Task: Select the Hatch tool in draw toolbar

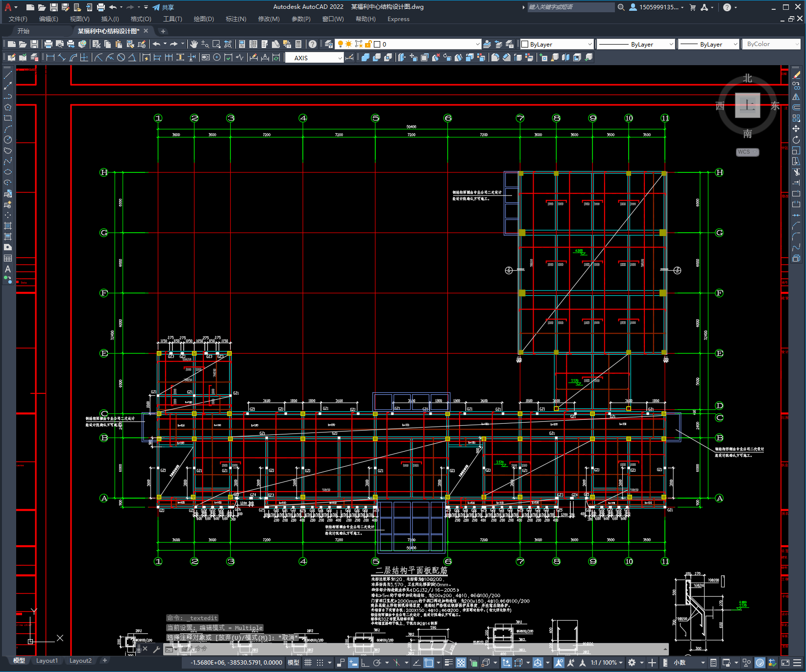Action: point(8,226)
